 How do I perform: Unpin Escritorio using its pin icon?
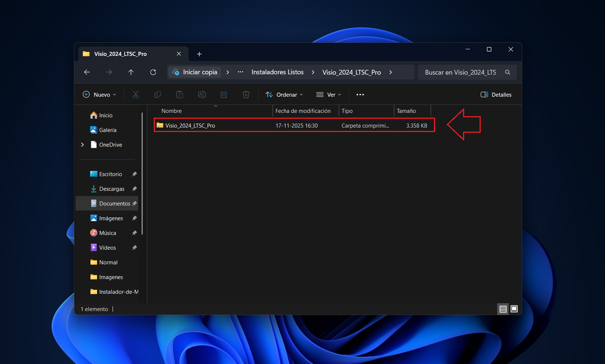pyautogui.click(x=135, y=174)
